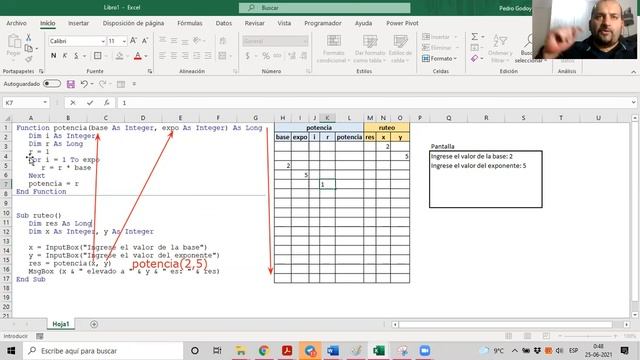
Task: Click the top align icon
Action: (162, 40)
